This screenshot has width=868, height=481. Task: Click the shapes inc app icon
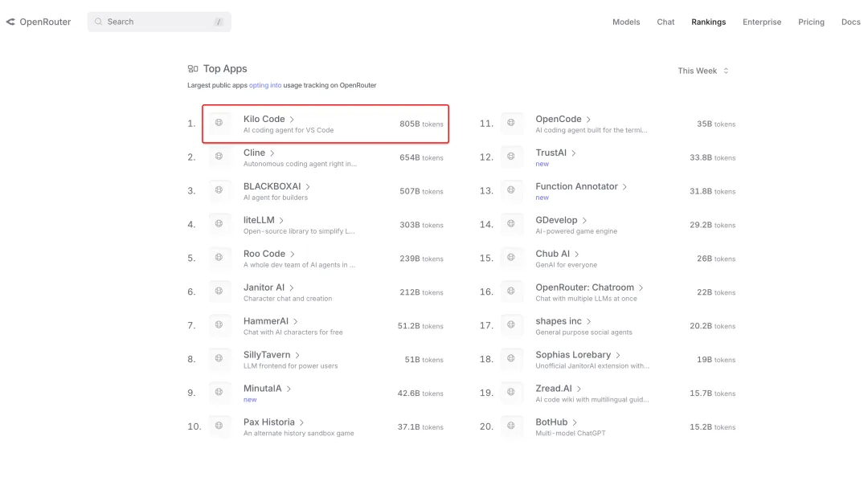511,325
